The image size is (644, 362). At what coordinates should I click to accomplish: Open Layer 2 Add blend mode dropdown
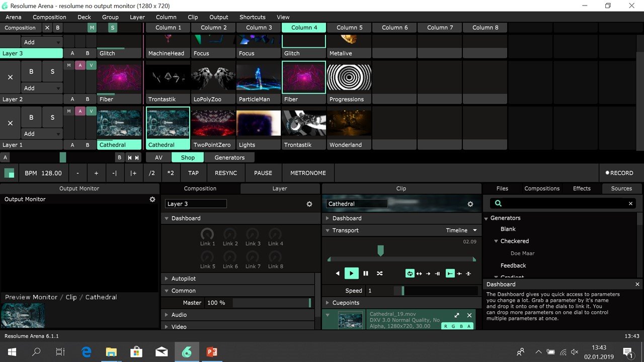42,88
